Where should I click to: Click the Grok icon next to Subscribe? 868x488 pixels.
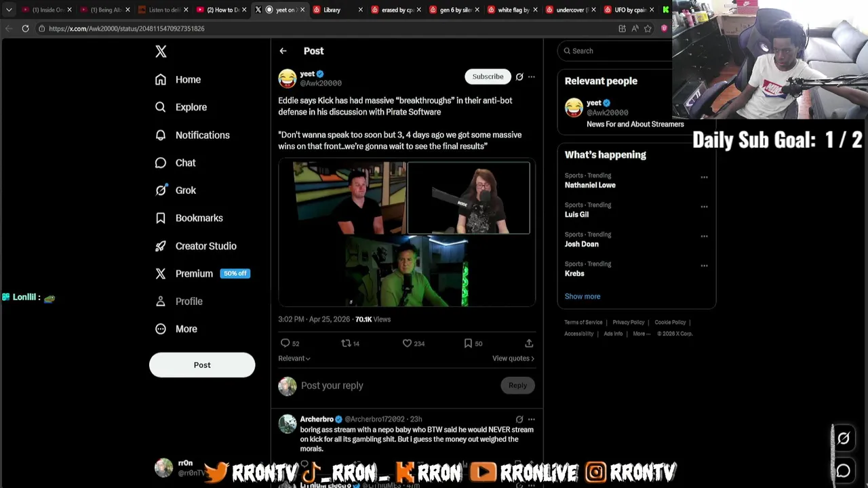point(519,77)
